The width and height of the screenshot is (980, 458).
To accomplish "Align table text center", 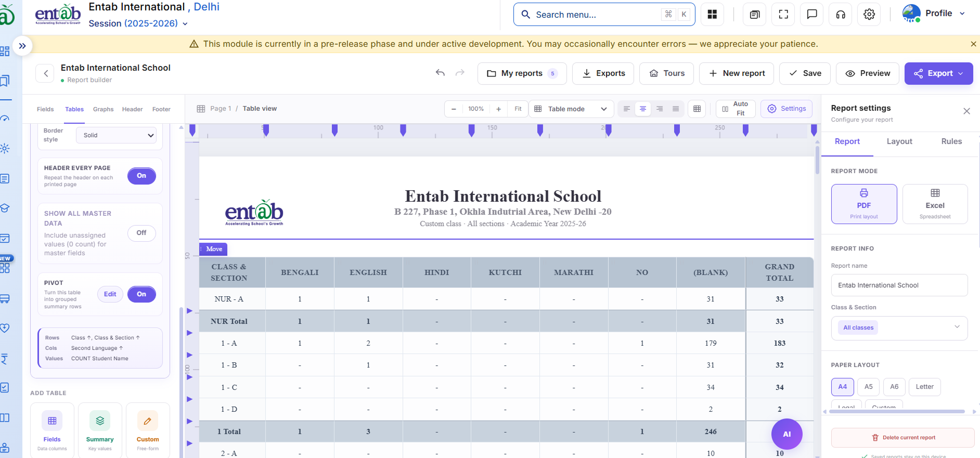I will click(x=643, y=109).
